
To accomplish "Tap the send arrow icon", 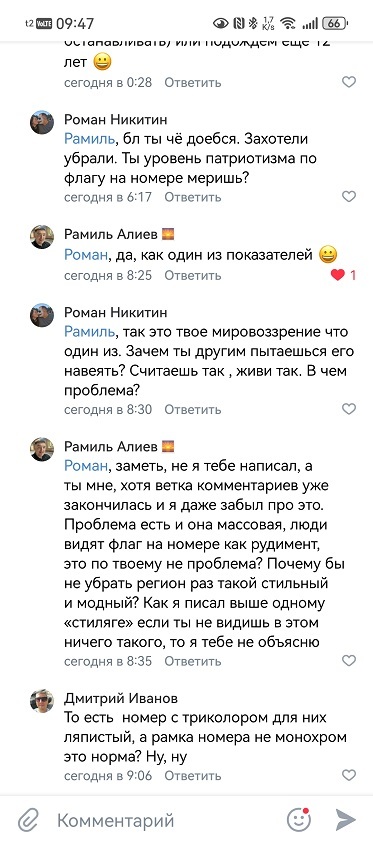I will click(x=346, y=820).
